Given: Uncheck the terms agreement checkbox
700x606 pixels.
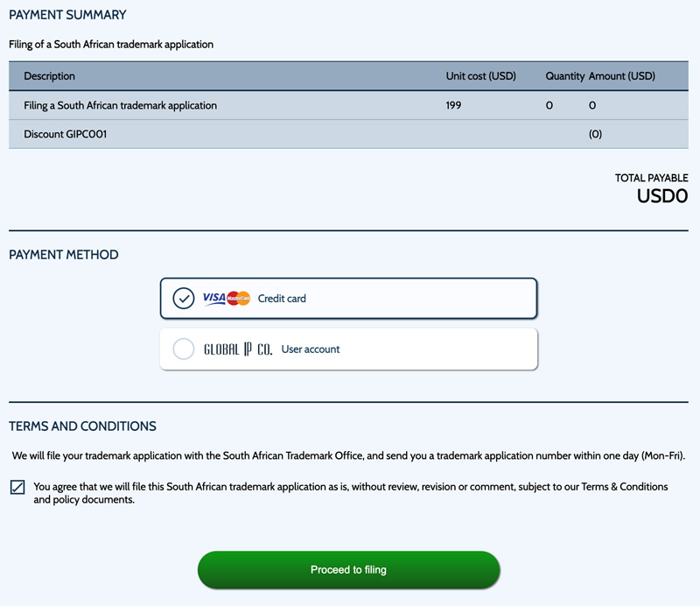Looking at the screenshot, I should point(17,487).
